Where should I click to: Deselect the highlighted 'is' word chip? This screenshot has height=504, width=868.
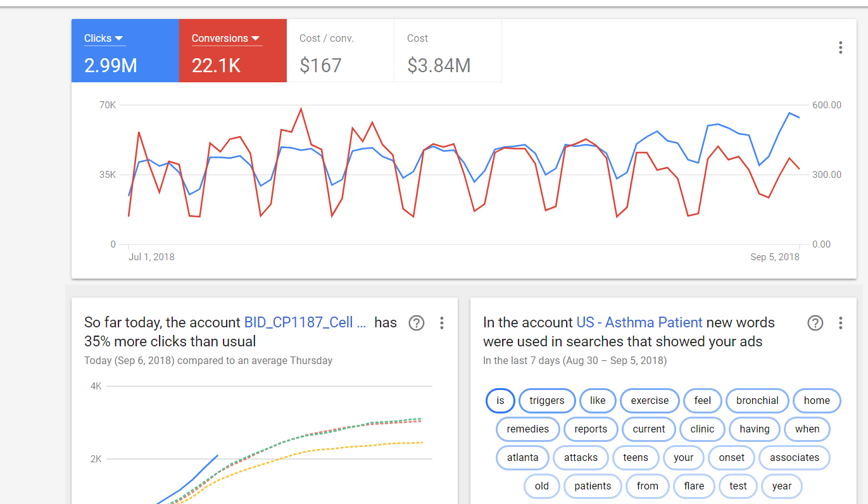point(500,400)
